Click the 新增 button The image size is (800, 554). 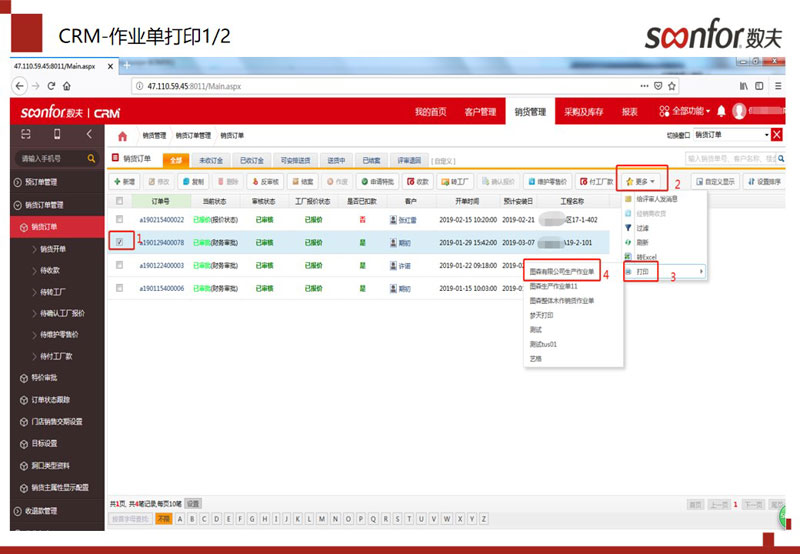click(124, 182)
